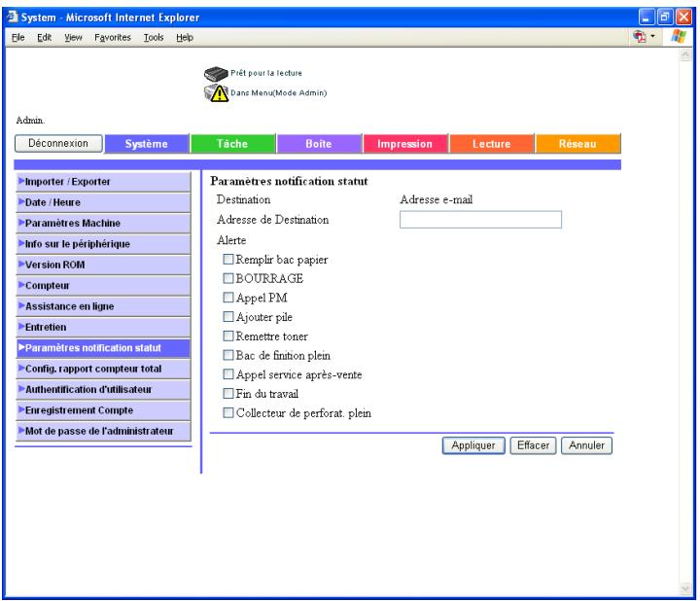Image resolution: width=700 pixels, height=601 pixels.
Task: Select Mot de passe de l'administrateur
Action: tap(103, 432)
